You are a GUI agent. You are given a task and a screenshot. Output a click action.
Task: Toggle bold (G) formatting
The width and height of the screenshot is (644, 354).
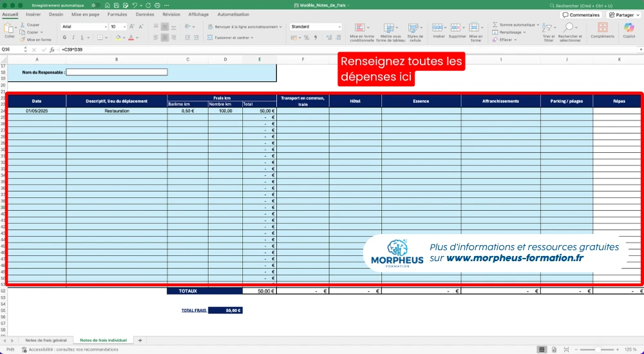tap(64, 37)
